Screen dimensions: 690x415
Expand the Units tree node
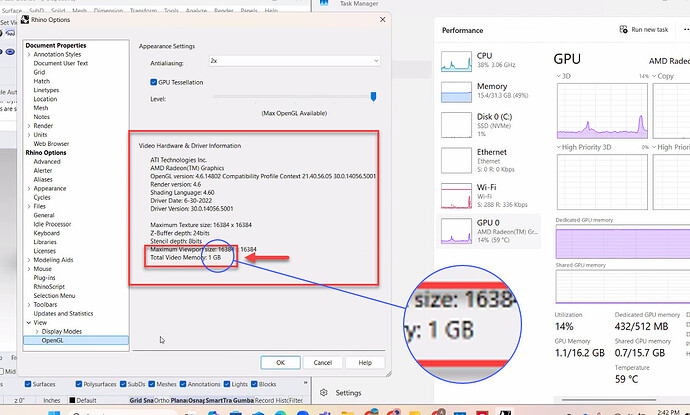pos(29,135)
